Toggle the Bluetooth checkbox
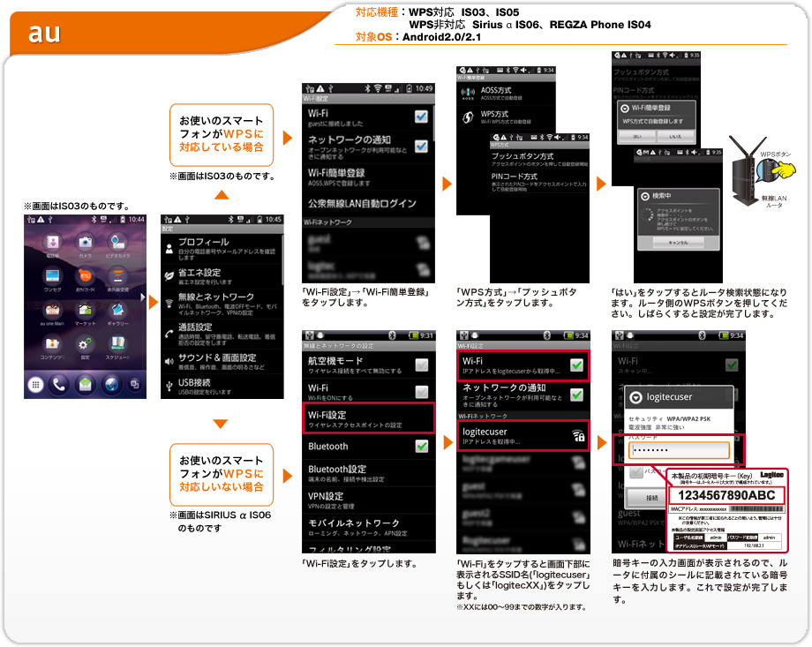The height and width of the screenshot is (647, 812). click(422, 446)
